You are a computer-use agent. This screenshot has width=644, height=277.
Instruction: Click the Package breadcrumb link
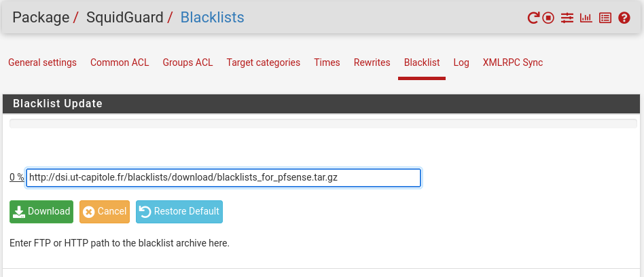click(41, 18)
